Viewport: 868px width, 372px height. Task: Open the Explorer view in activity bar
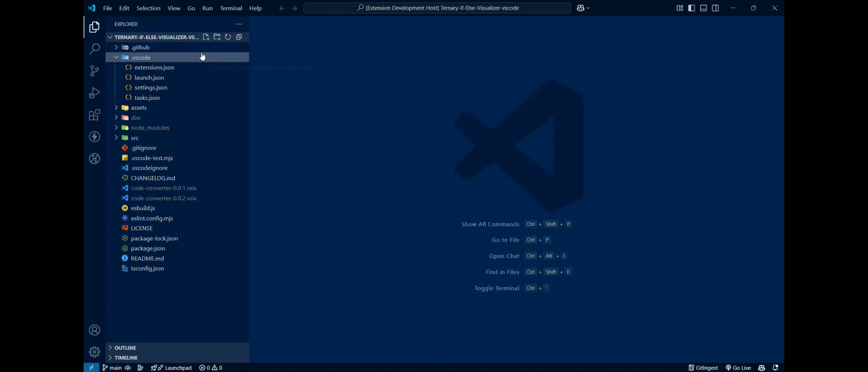click(x=94, y=27)
